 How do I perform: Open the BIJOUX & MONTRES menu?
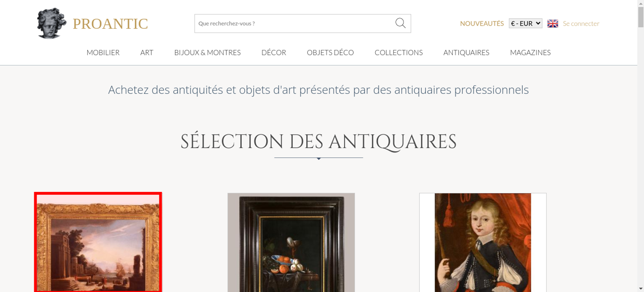tap(207, 52)
